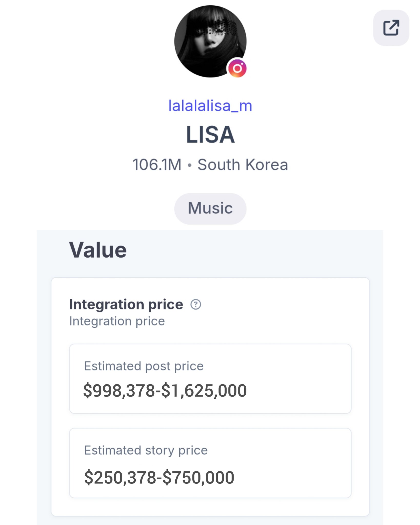Viewport: 420px width, 525px height.
Task: Select the Music category tag
Action: (x=210, y=208)
